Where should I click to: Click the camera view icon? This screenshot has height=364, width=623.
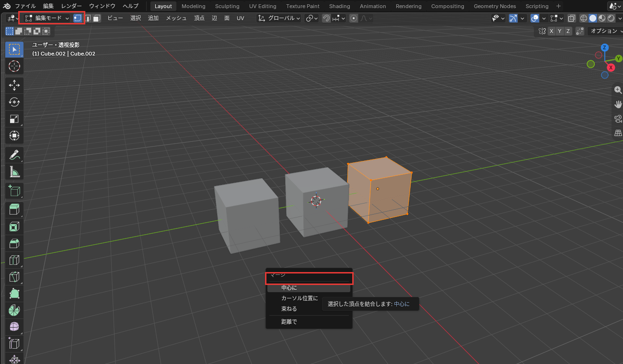pyautogui.click(x=618, y=119)
